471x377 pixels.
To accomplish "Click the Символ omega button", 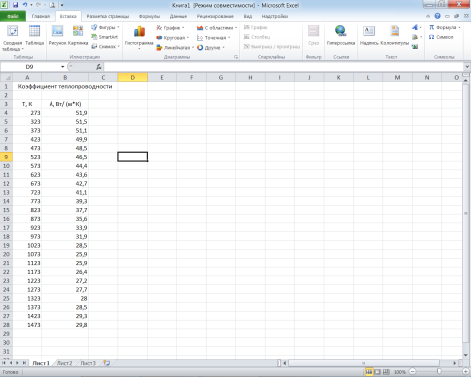I will 441,37.
